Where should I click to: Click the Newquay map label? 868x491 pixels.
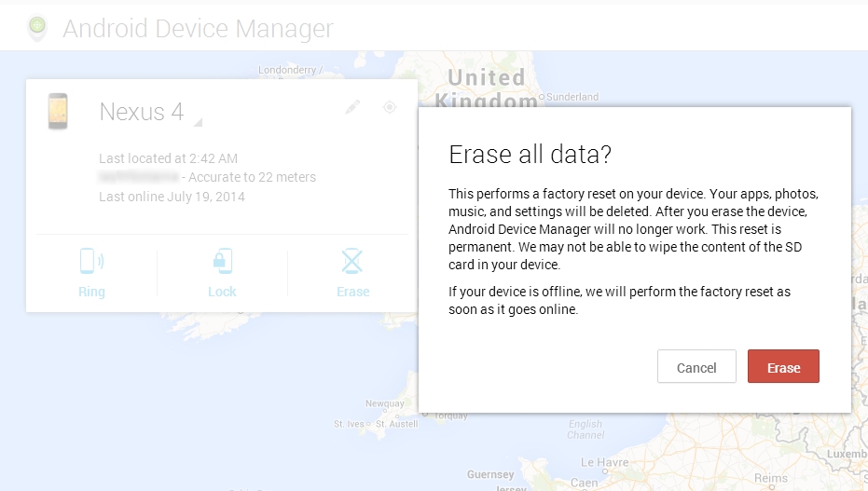[385, 403]
